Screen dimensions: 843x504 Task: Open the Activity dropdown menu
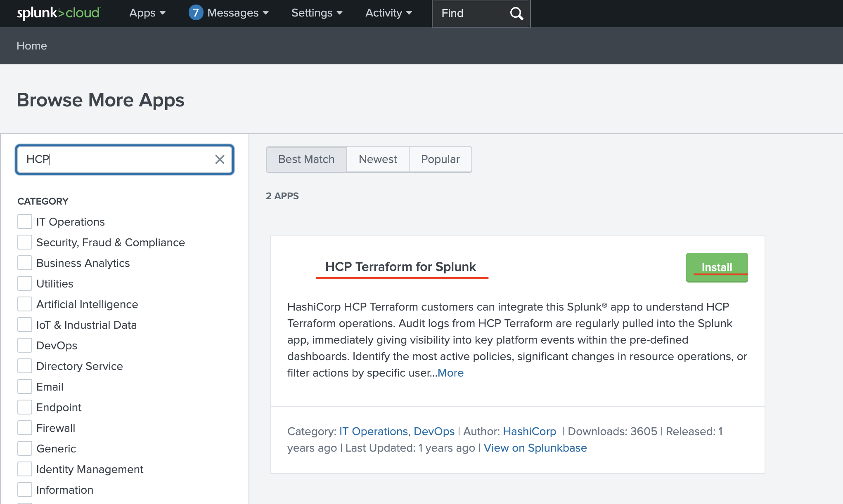(x=388, y=13)
